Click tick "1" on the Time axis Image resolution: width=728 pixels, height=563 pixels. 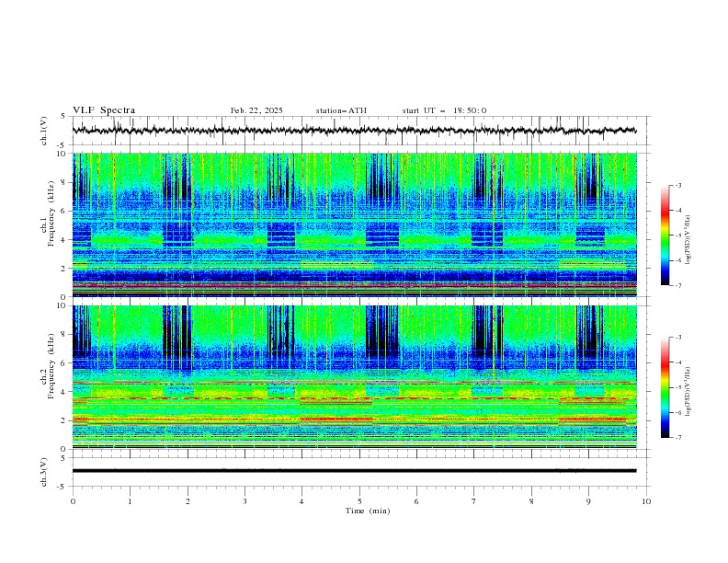[130, 501]
